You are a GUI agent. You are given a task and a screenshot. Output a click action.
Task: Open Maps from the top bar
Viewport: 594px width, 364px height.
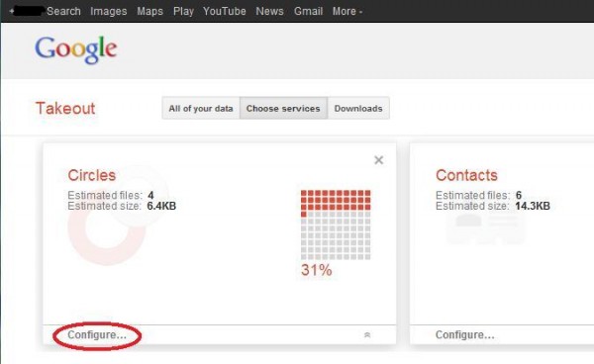tap(149, 11)
